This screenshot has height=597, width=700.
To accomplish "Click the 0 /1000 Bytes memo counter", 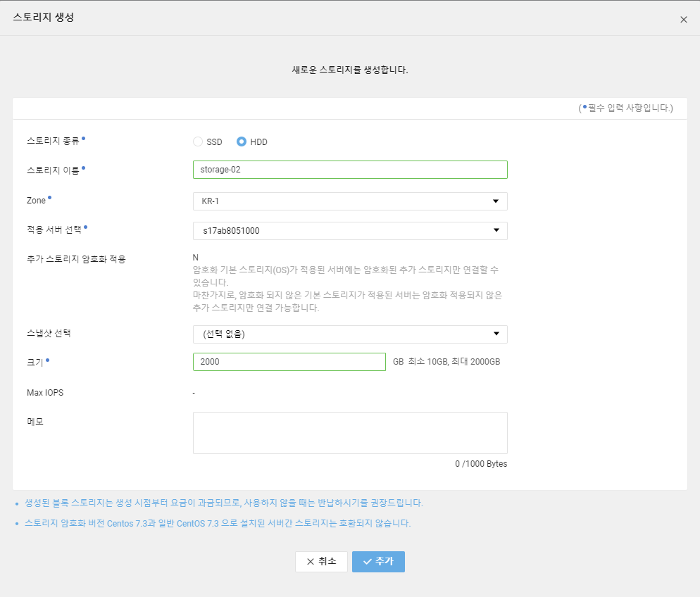I will [x=480, y=464].
